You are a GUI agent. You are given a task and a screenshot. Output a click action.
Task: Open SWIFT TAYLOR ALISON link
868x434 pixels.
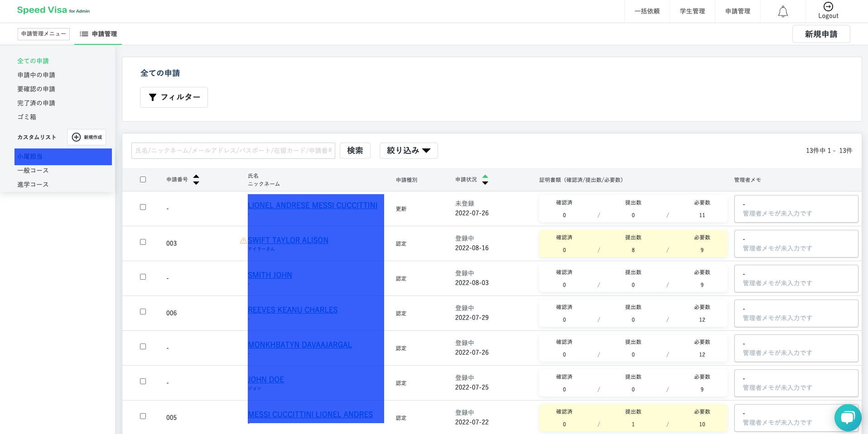(288, 240)
